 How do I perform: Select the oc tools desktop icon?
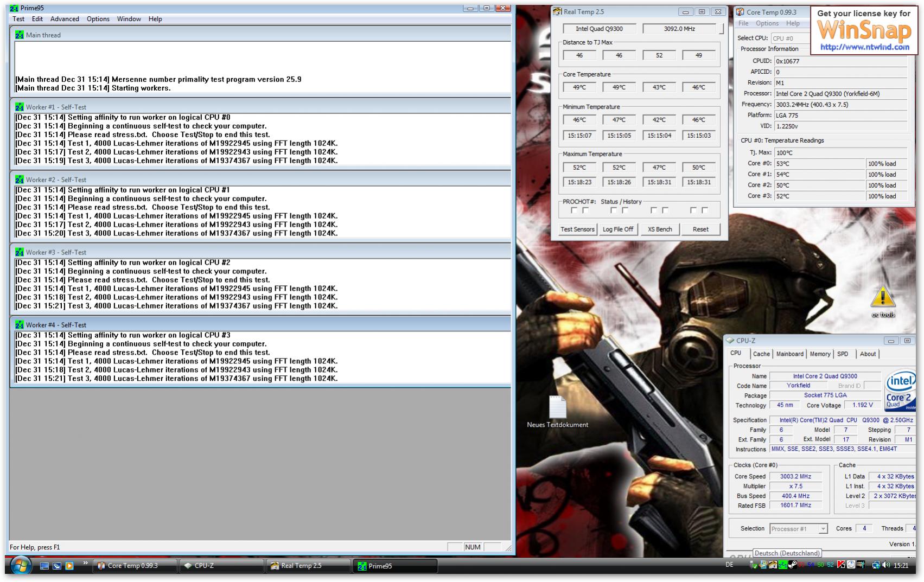(x=883, y=302)
